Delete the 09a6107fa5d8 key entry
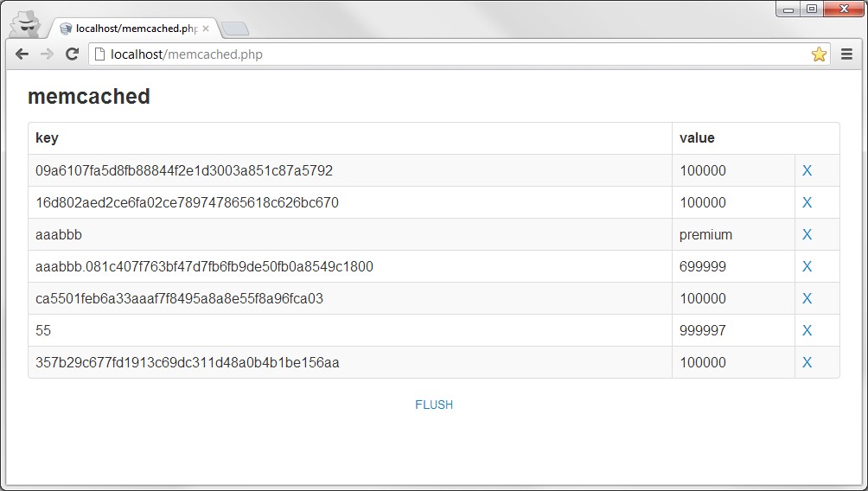868x491 pixels. 807,171
